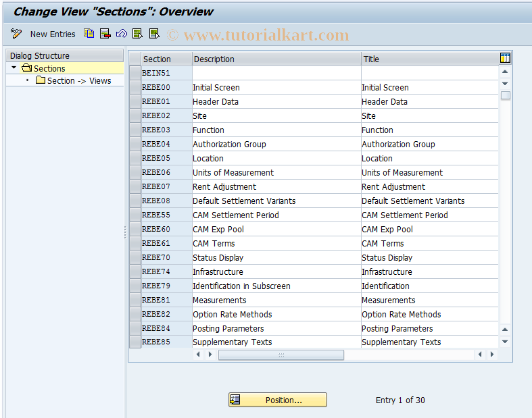Click far-right horizontal scroll left arrow
Screen dimensions: 532x418
tap(480, 355)
